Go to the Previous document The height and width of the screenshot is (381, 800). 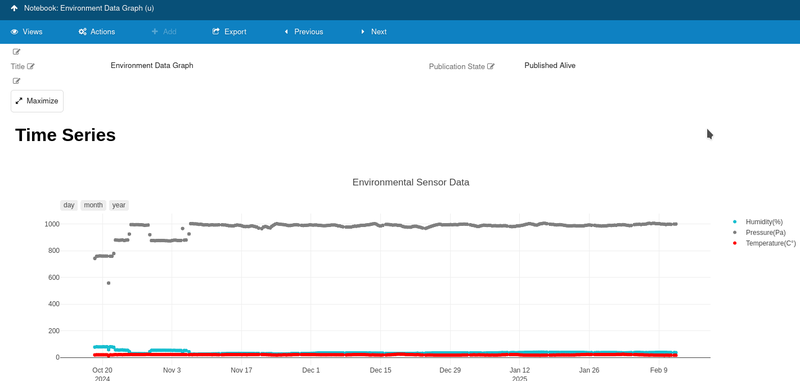tap(304, 32)
